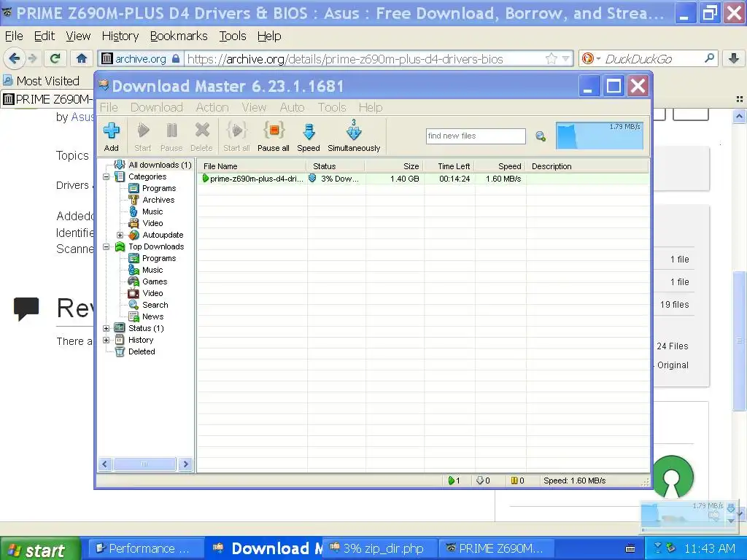Click the Pause toolbar icon

tap(171, 136)
